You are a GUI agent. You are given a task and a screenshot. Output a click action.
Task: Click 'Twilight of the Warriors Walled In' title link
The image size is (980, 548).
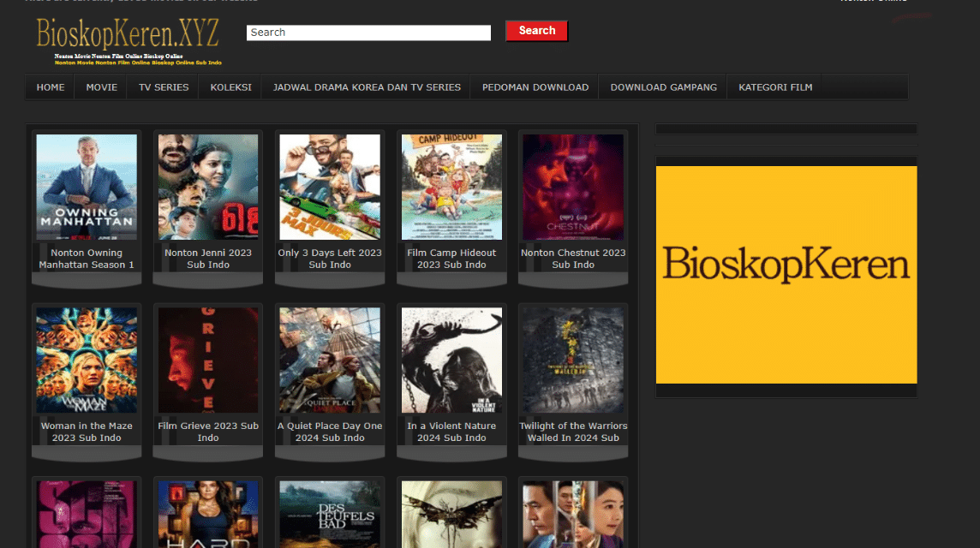point(573,432)
